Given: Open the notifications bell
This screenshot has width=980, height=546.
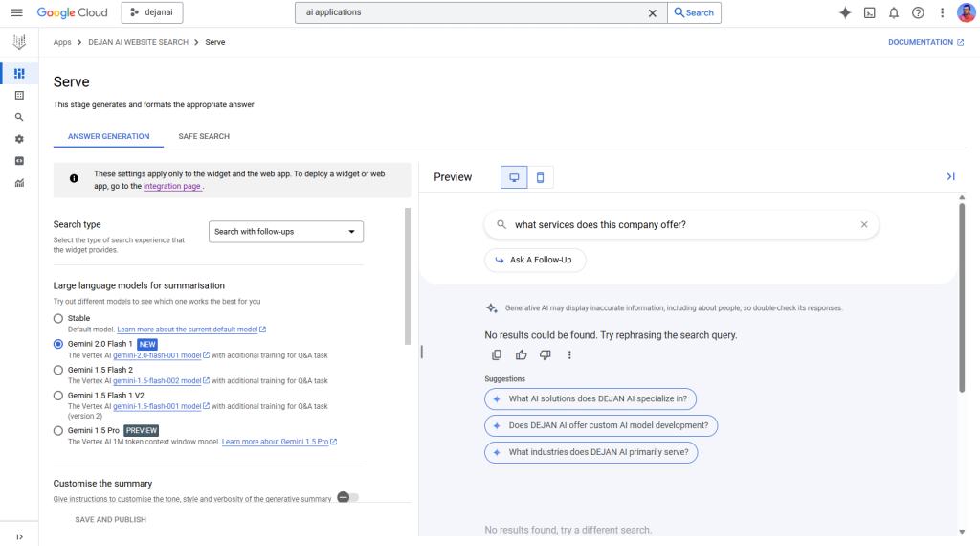Looking at the screenshot, I should click(x=894, y=12).
